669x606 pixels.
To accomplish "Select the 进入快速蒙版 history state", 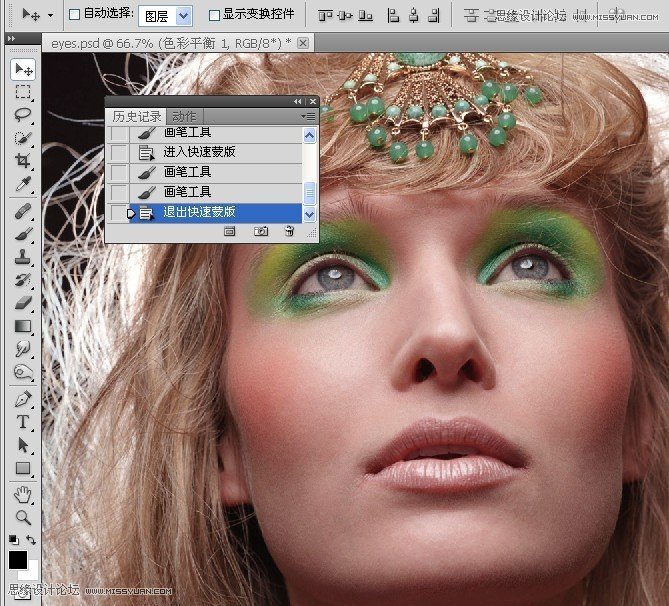I will coord(200,153).
